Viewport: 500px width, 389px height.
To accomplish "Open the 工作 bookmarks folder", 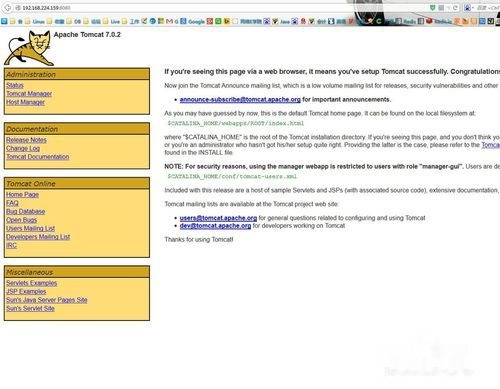I will click(x=130, y=21).
